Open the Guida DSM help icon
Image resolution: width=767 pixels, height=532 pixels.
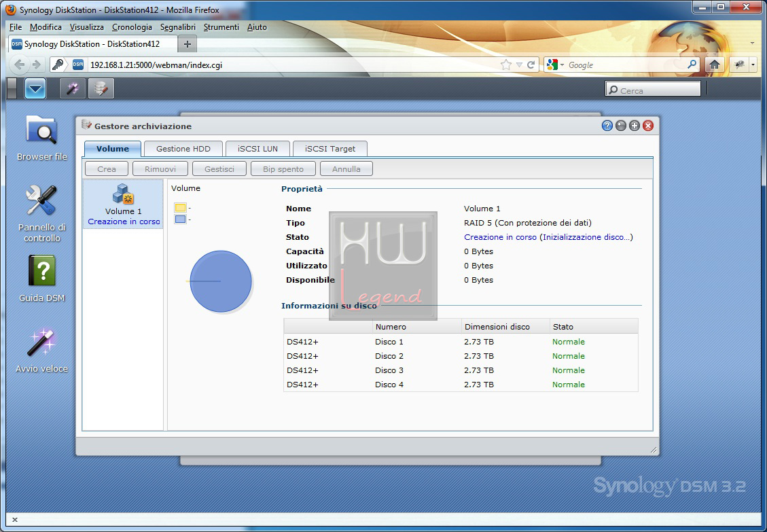pos(41,279)
